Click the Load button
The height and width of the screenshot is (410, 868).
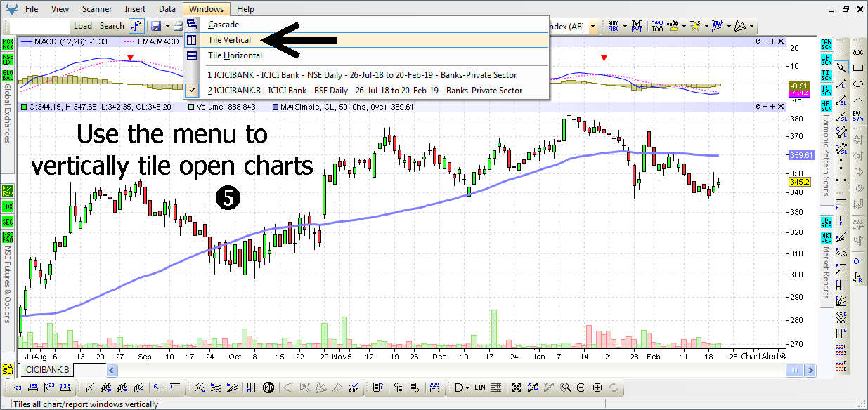point(83,26)
